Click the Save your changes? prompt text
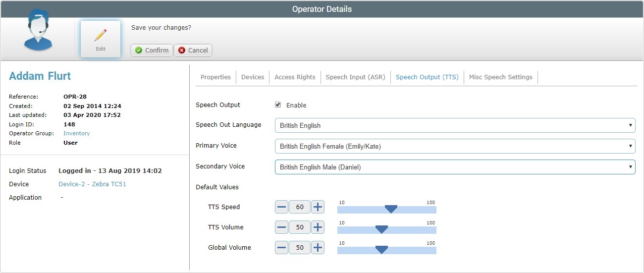Image resolution: width=644 pixels, height=273 pixels. pos(161,27)
